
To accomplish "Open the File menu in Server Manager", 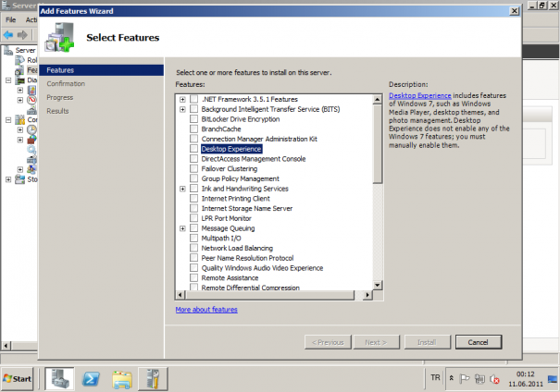I will [11, 20].
